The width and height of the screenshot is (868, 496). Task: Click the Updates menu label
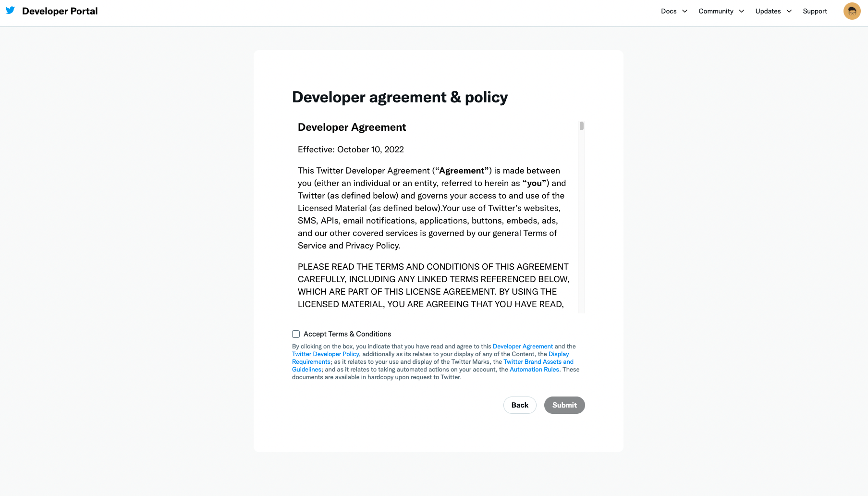tap(768, 11)
